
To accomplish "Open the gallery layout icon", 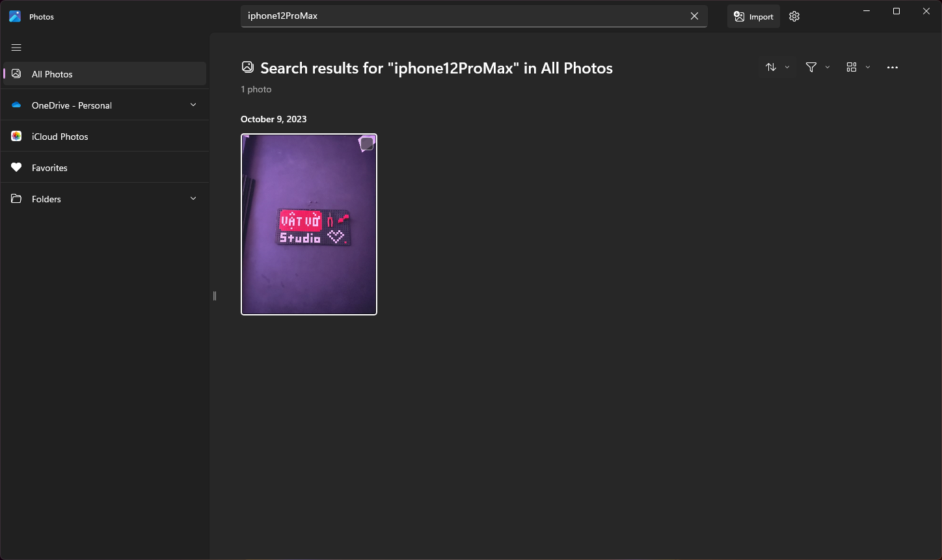I will 852,68.
